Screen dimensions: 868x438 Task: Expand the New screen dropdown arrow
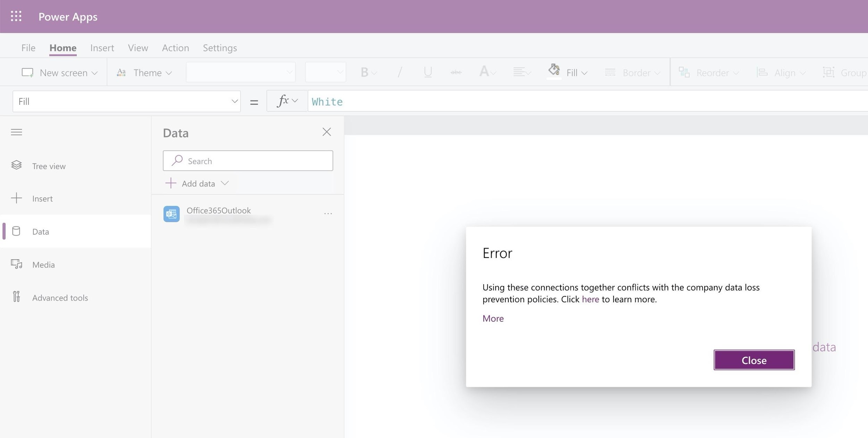pos(94,73)
